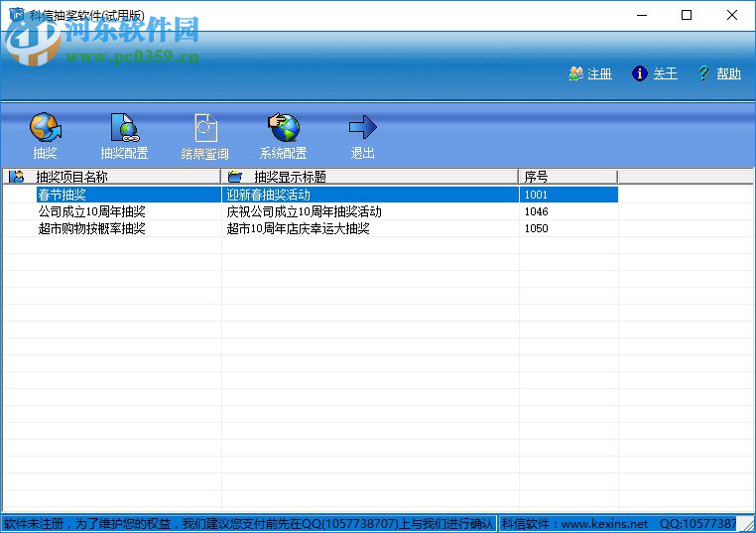Image resolution: width=756 pixels, height=533 pixels.
Task: Click serial number 1001 cell
Action: (568, 195)
